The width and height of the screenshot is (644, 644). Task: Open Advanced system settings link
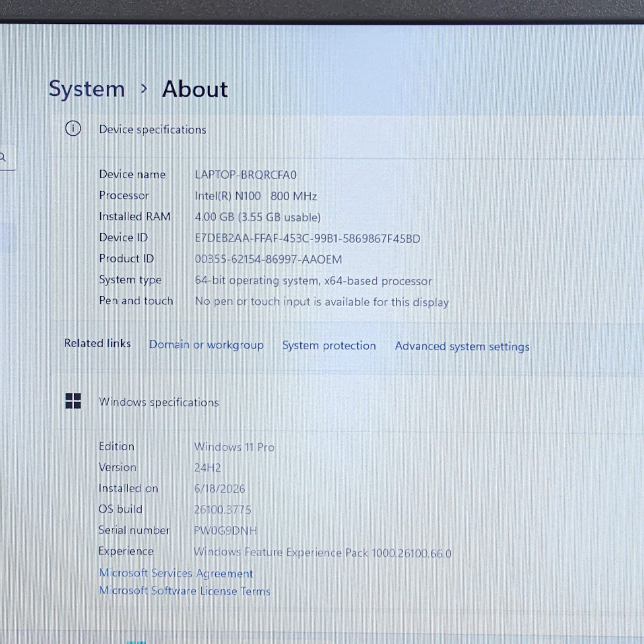point(462,347)
